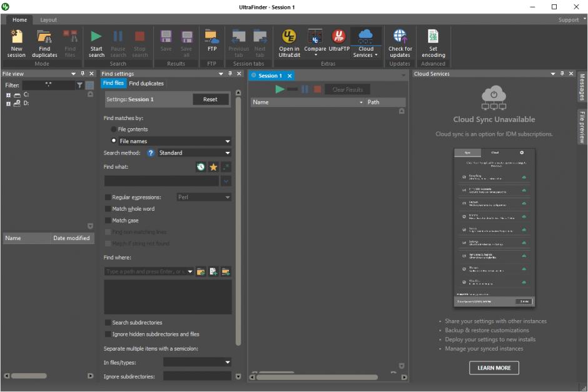Viewport: 588px width, 392px height.
Task: Check Match whole word option
Action: (x=108, y=209)
